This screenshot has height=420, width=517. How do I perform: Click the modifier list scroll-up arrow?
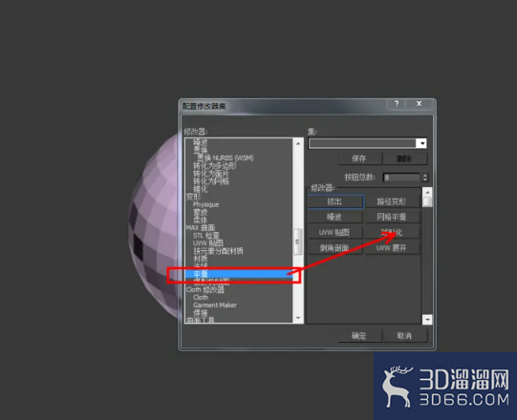tap(298, 143)
